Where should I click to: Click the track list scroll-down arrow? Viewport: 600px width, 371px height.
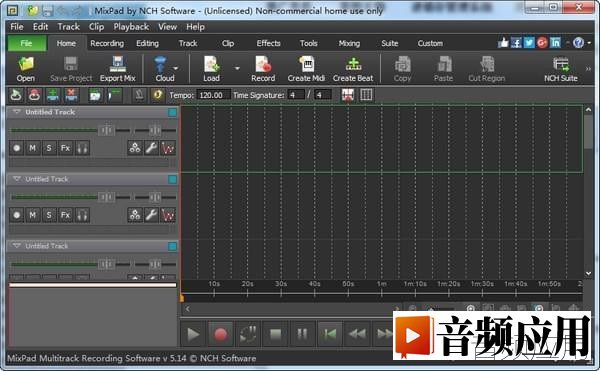tap(588, 273)
